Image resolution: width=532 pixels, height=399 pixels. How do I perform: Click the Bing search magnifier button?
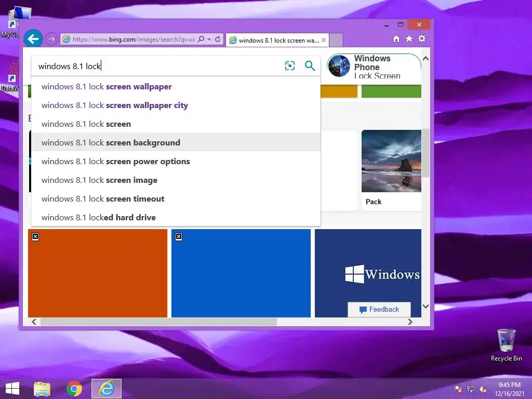310,65
